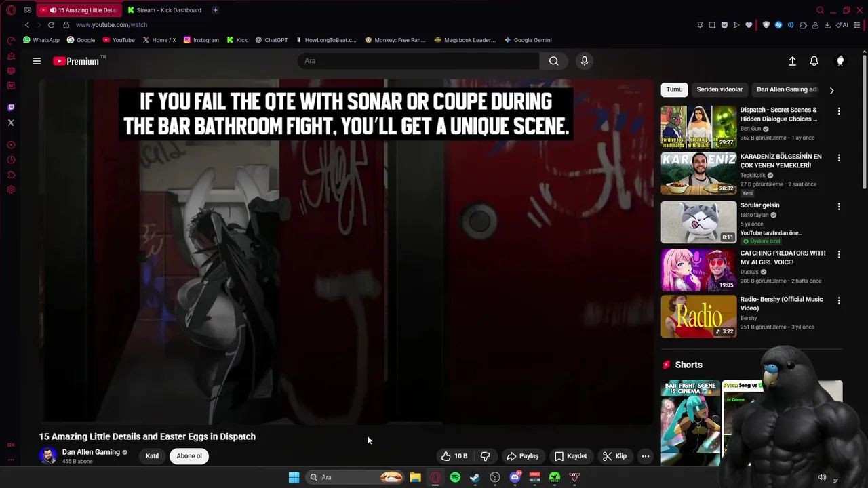
Task: Reload the page with the refresh icon
Action: (51, 25)
